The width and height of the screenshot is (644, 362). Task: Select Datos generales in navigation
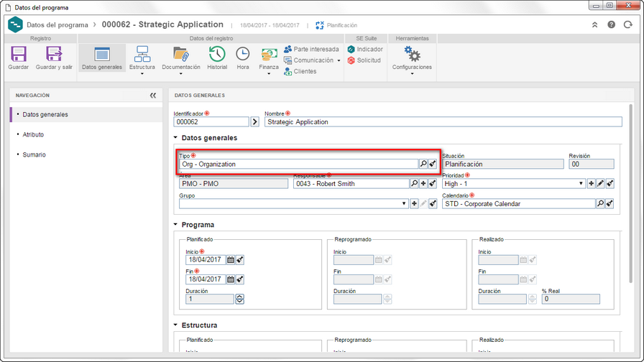click(86, 114)
